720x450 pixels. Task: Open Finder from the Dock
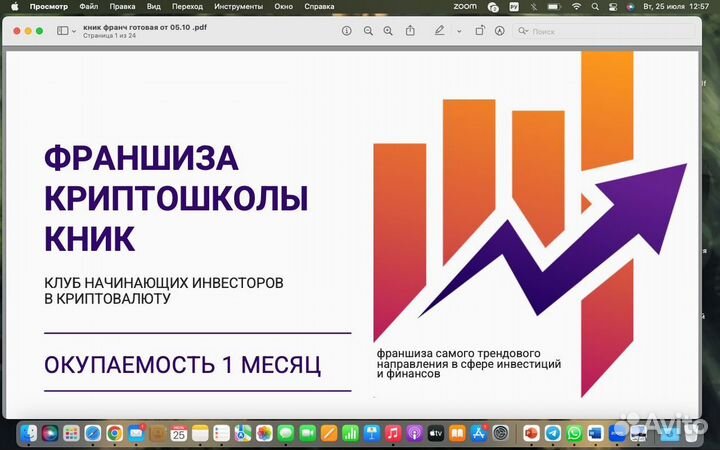coord(29,433)
